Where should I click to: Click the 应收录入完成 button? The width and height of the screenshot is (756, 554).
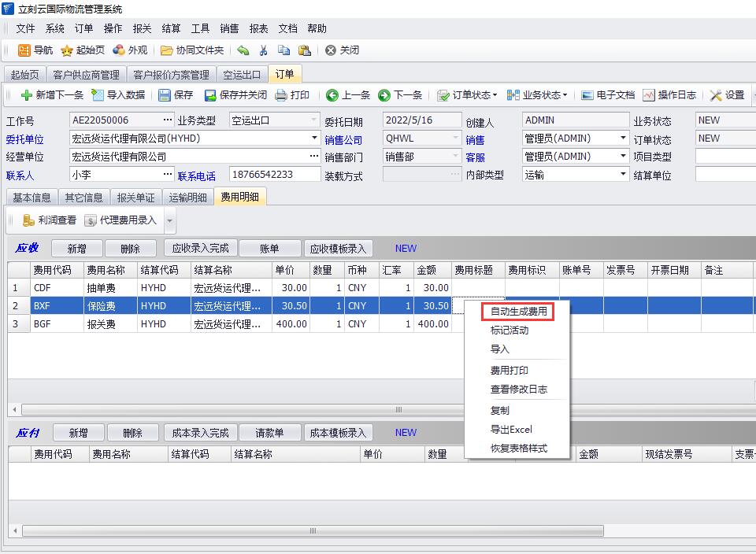coord(200,249)
